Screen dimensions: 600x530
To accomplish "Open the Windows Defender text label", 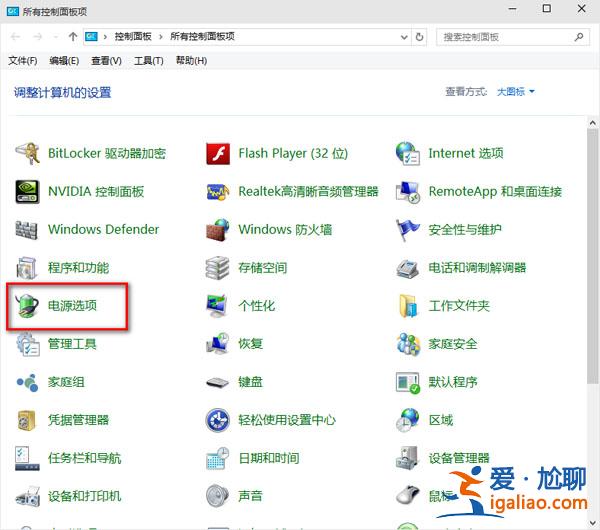I will pyautogui.click(x=103, y=229).
